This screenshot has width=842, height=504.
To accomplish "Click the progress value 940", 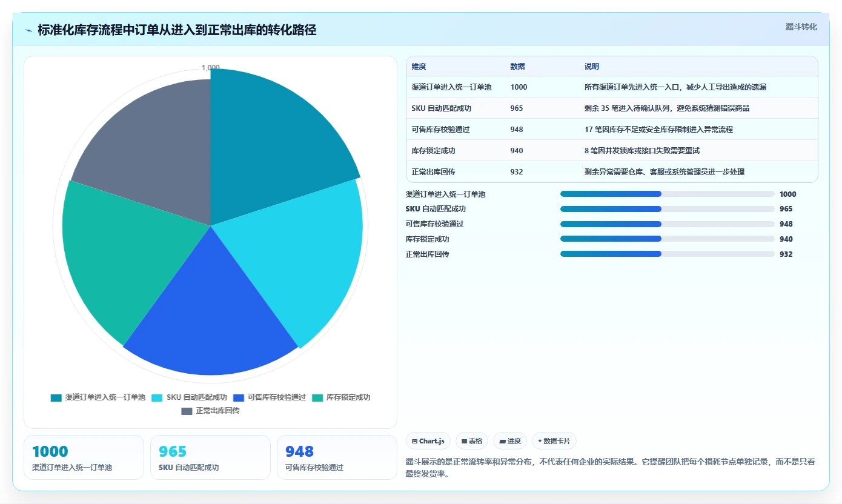I will point(786,239).
